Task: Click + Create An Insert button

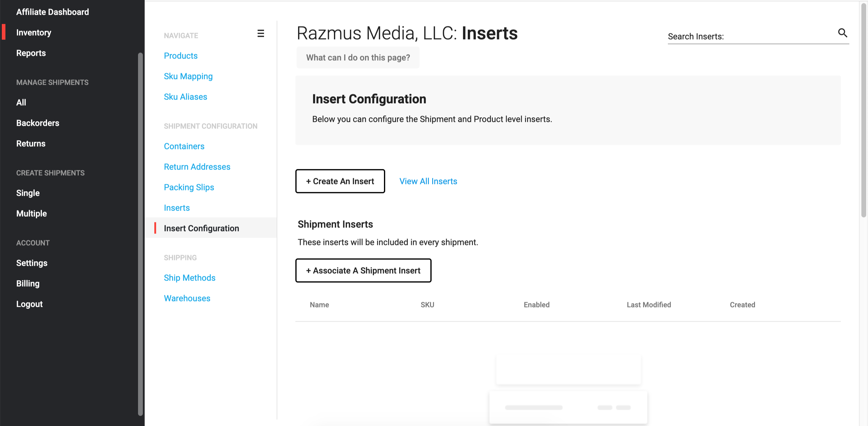Action: tap(340, 181)
